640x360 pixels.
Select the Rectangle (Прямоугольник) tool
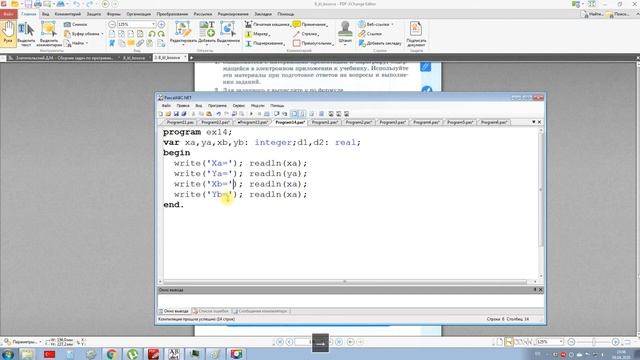(x=313, y=43)
